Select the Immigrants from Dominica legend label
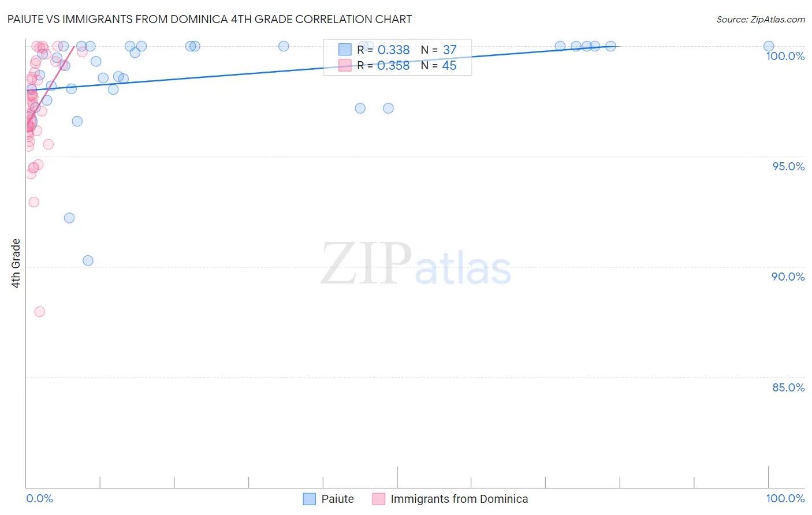Image resolution: width=812 pixels, height=515 pixels. click(459, 499)
